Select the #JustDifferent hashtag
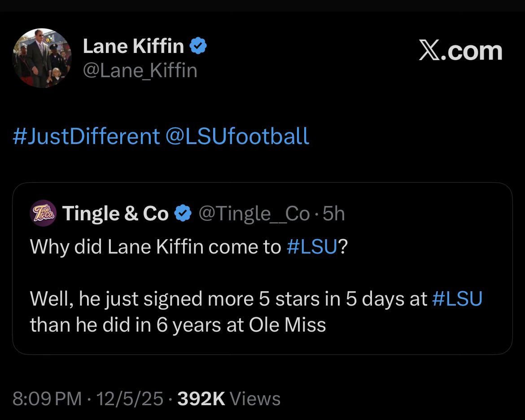The width and height of the screenshot is (525, 420). point(87,136)
